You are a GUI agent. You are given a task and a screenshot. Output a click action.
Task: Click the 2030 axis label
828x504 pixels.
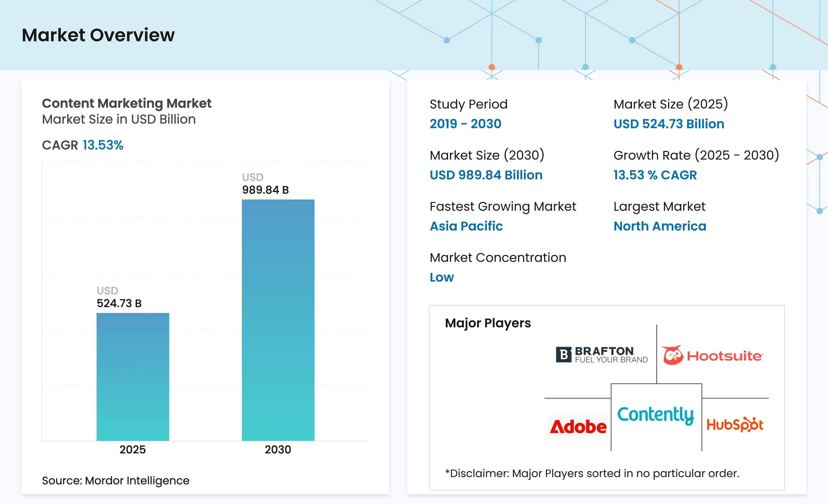click(x=278, y=450)
